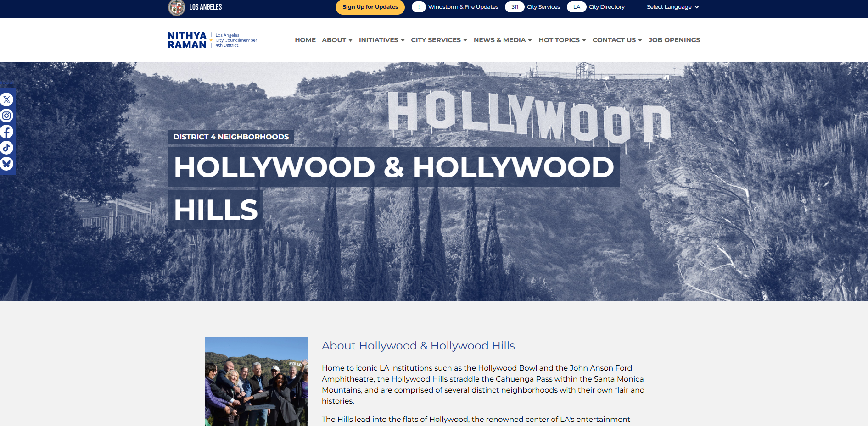Click the Los Angeles city seal
The image size is (868, 426).
coord(176,7)
